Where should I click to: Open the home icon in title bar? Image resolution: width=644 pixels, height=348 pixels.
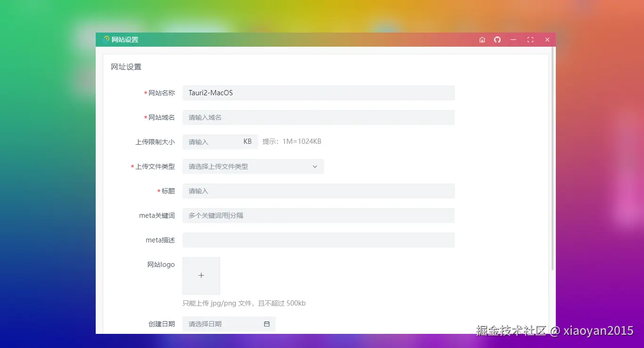(482, 40)
